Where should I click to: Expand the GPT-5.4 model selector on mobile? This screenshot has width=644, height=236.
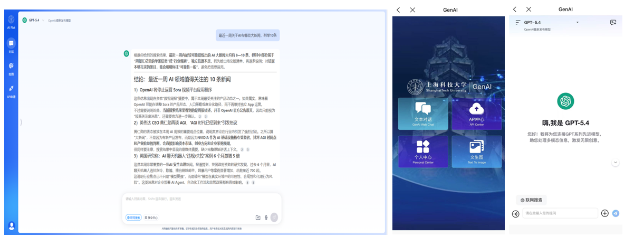tap(549, 23)
